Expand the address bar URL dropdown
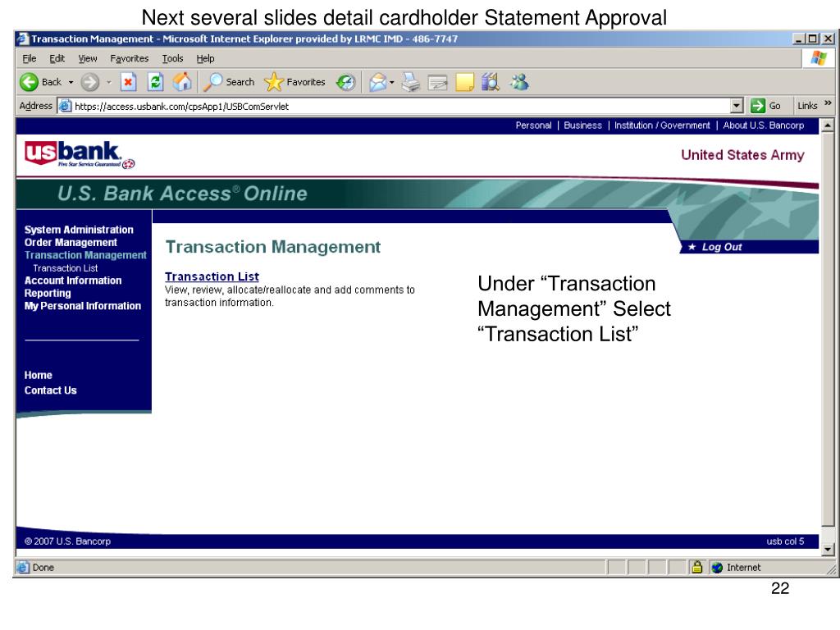 (x=737, y=106)
